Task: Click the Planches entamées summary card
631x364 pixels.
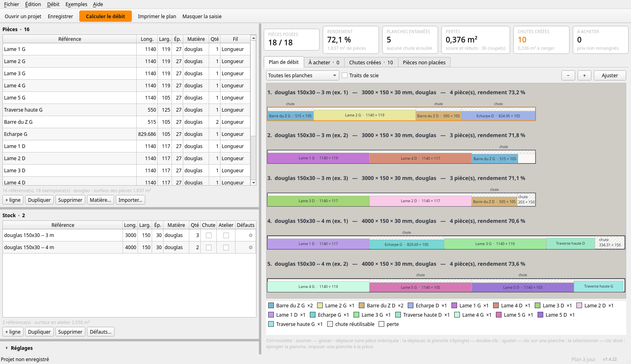Action: click(409, 40)
